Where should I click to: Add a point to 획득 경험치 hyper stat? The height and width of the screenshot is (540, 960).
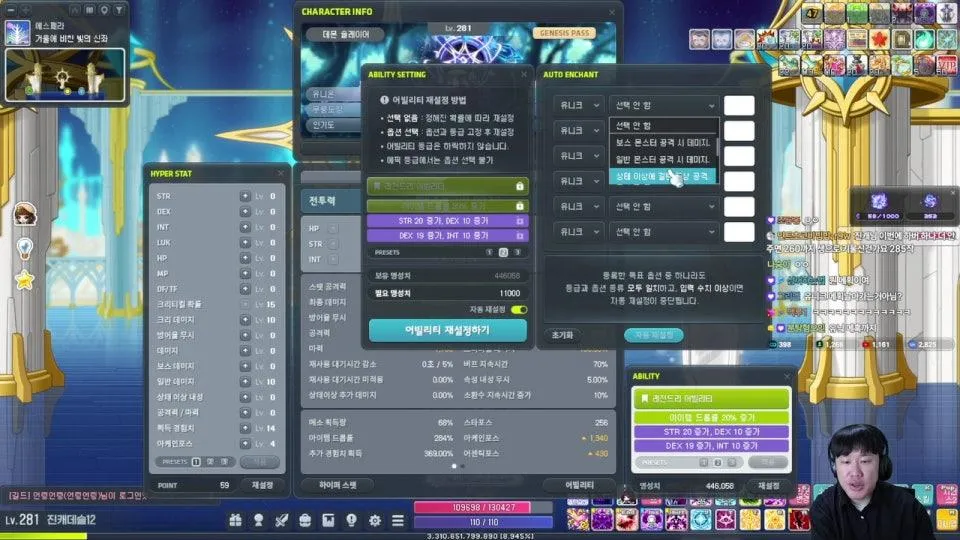click(245, 427)
